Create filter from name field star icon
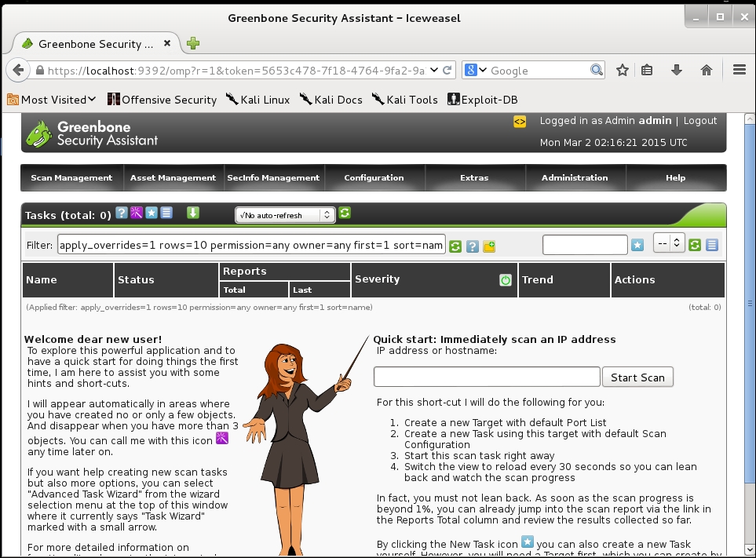Viewport: 756px width, 558px height. click(637, 246)
